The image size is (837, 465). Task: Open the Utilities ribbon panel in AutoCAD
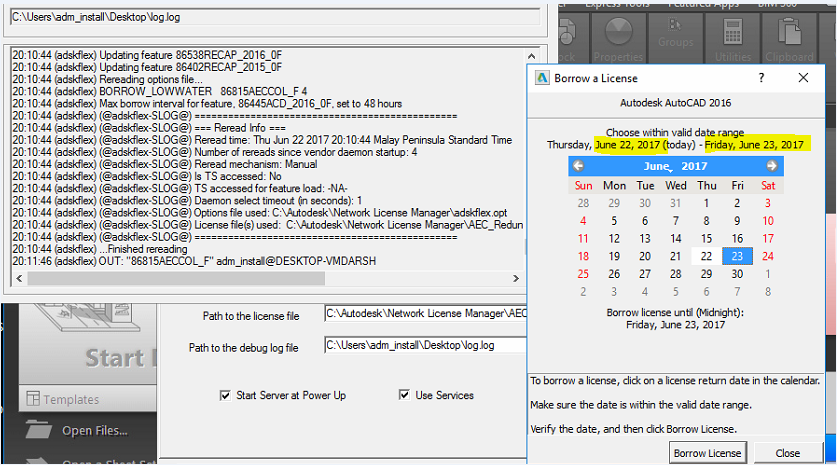(x=732, y=39)
